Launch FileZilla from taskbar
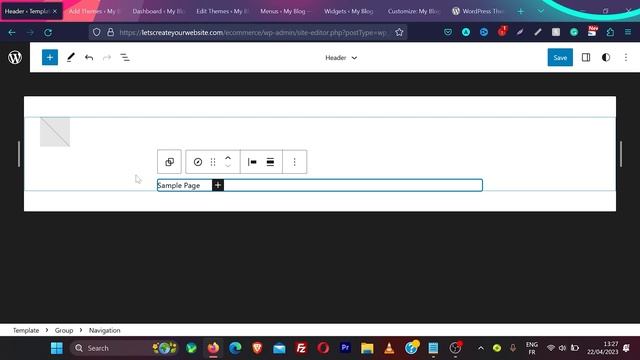This screenshot has width=640, height=360. coord(301,348)
